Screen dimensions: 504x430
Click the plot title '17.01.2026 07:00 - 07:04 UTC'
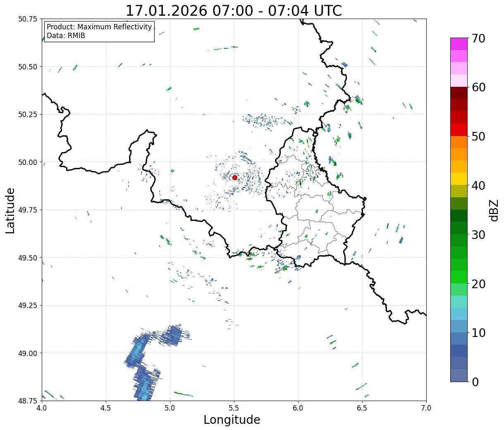coord(234,10)
